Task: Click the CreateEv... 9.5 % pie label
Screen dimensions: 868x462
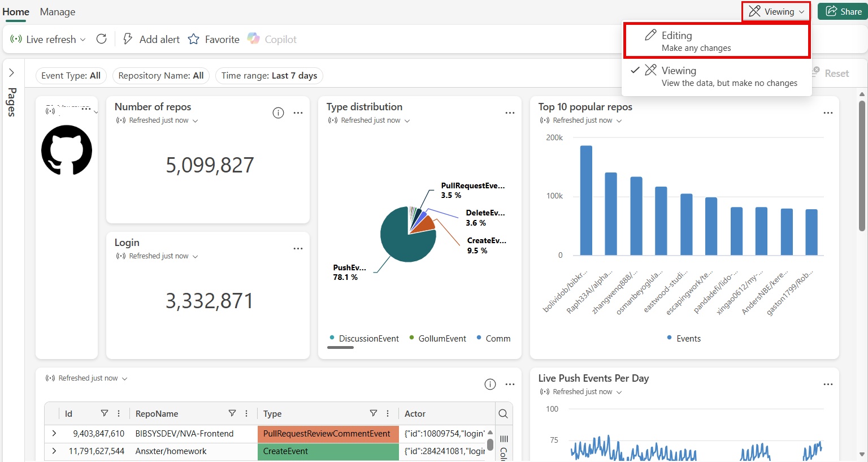Action: coord(487,245)
